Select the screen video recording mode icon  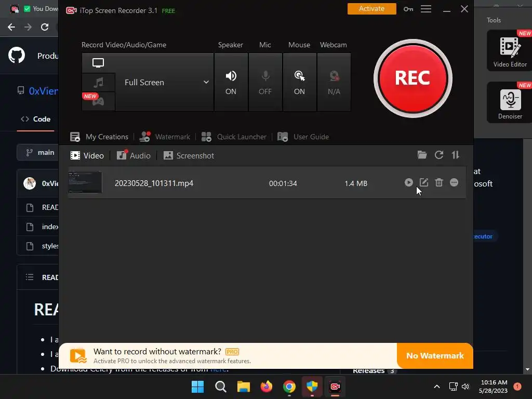click(98, 63)
